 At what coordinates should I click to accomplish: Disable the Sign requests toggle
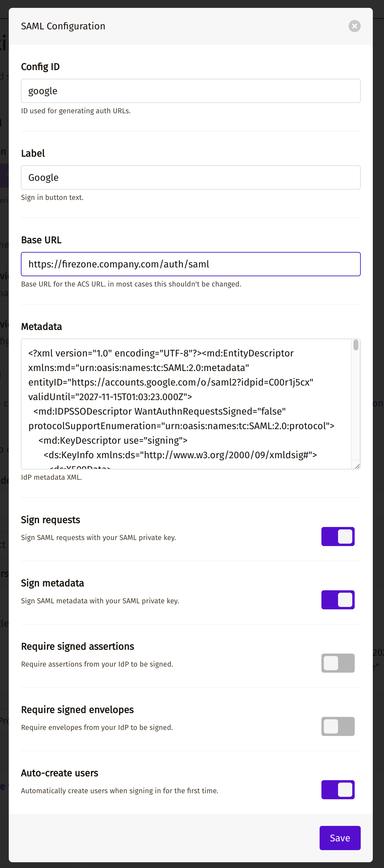pos(338,536)
